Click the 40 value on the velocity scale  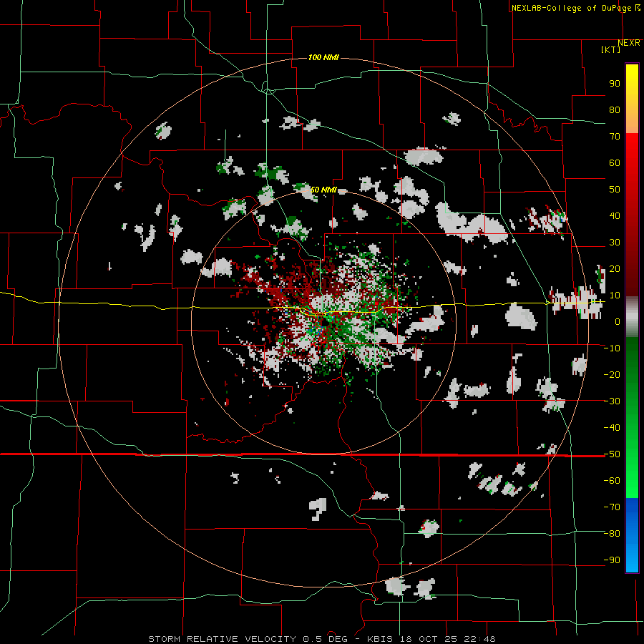pyautogui.click(x=615, y=215)
